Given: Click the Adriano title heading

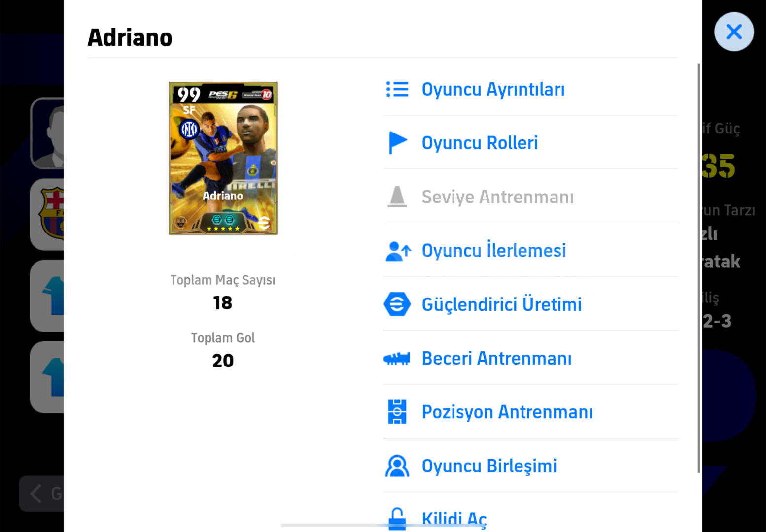Looking at the screenshot, I should [x=130, y=37].
